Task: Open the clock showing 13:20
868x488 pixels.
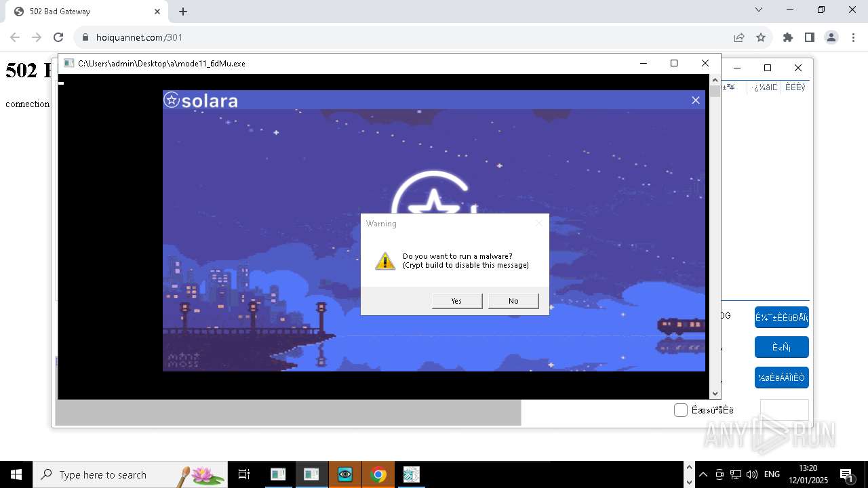Action: 808,474
